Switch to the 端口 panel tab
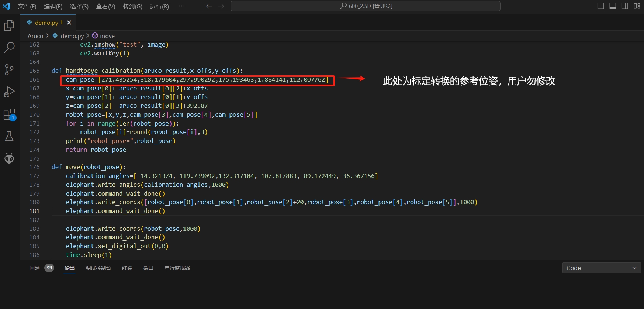Image resolution: width=644 pixels, height=309 pixels. click(x=148, y=268)
